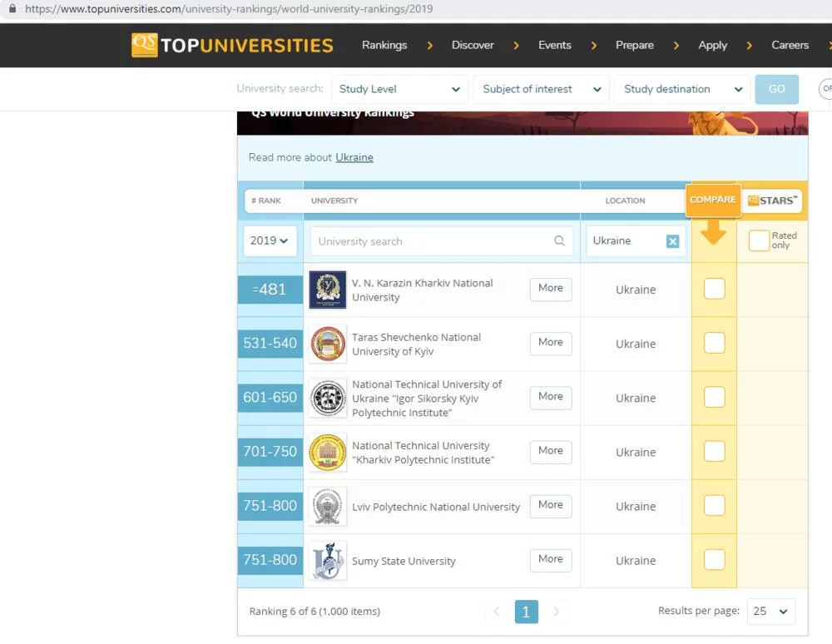Image resolution: width=832 pixels, height=644 pixels.
Task: Enable the Rated only checkbox
Action: [x=759, y=240]
